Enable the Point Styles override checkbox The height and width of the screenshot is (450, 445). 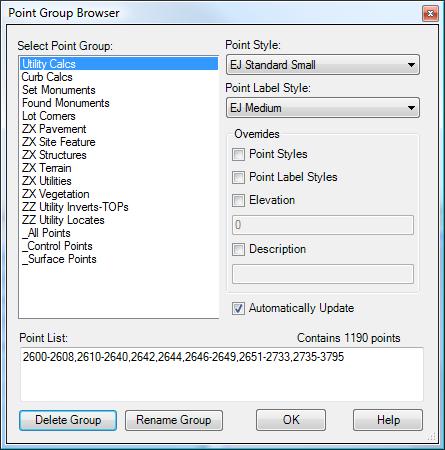[x=238, y=154]
